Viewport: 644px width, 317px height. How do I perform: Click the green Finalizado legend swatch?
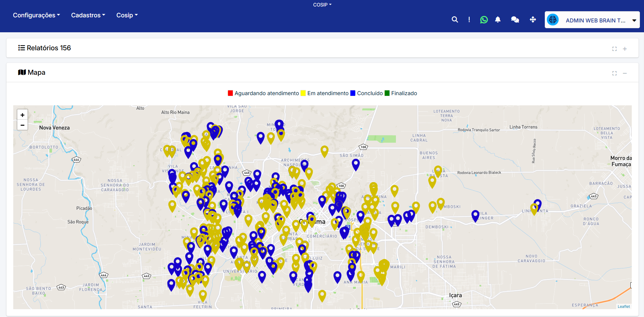coord(387,93)
